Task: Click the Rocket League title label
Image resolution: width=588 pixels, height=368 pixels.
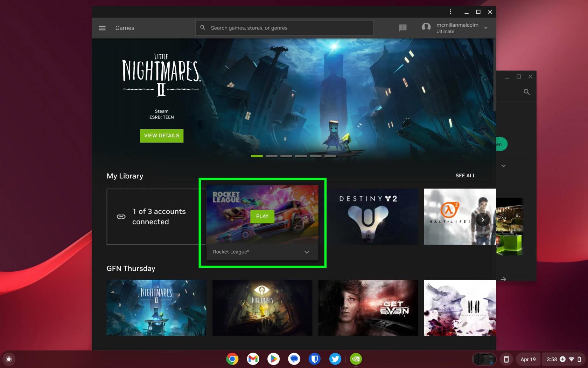Action: [x=231, y=252]
